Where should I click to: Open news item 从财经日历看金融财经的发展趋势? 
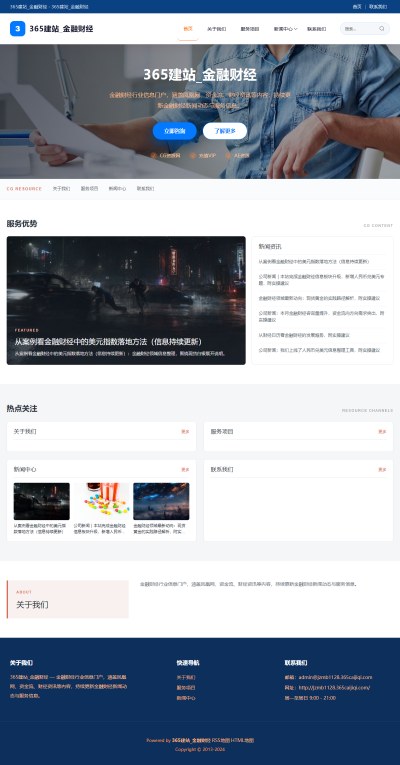pos(304,335)
